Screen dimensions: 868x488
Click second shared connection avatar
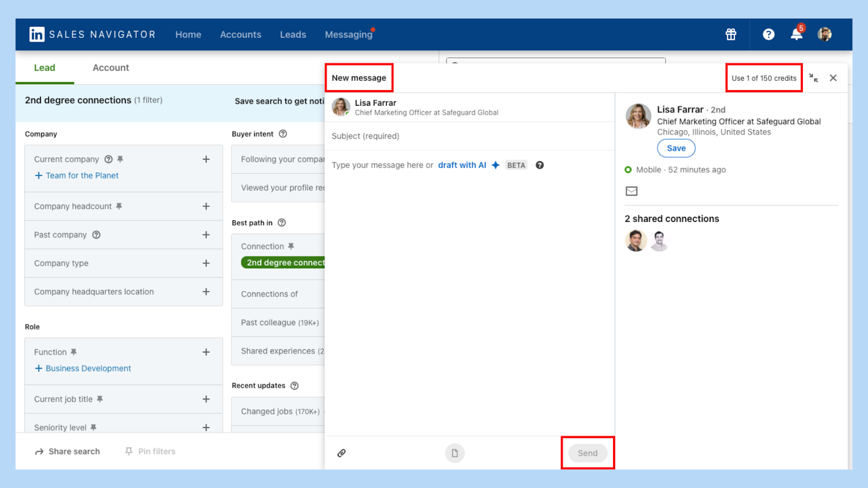pos(659,241)
